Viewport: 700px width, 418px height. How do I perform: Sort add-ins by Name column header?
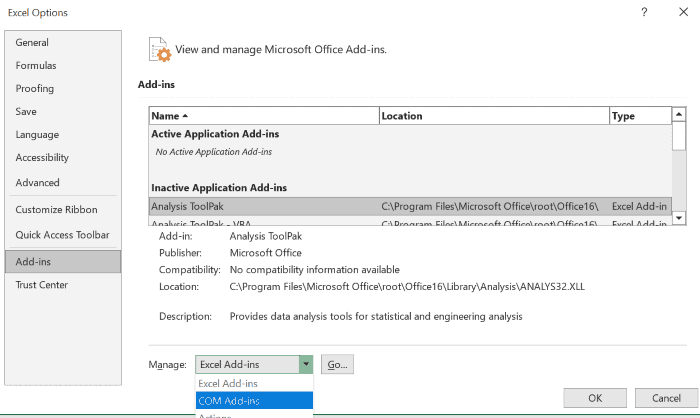(264, 116)
